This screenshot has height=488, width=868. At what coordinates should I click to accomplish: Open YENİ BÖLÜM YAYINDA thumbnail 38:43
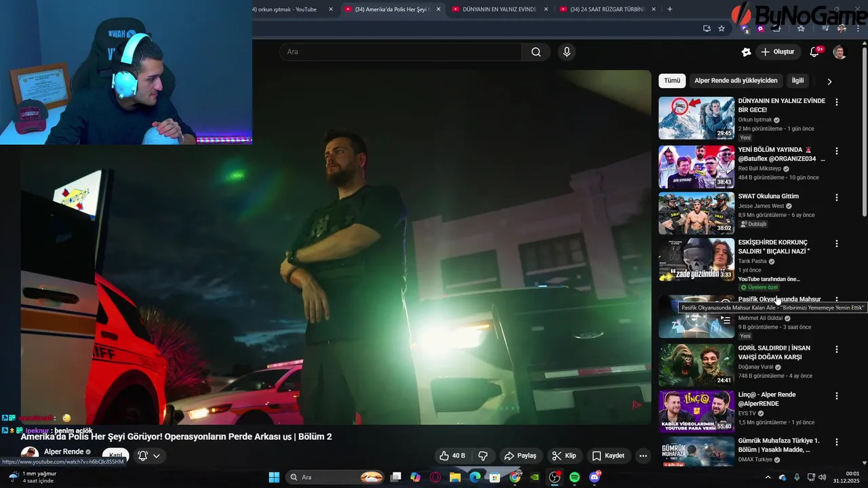point(696,167)
